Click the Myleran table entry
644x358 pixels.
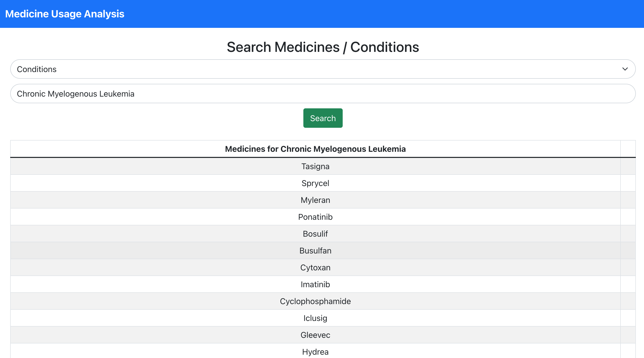click(315, 200)
